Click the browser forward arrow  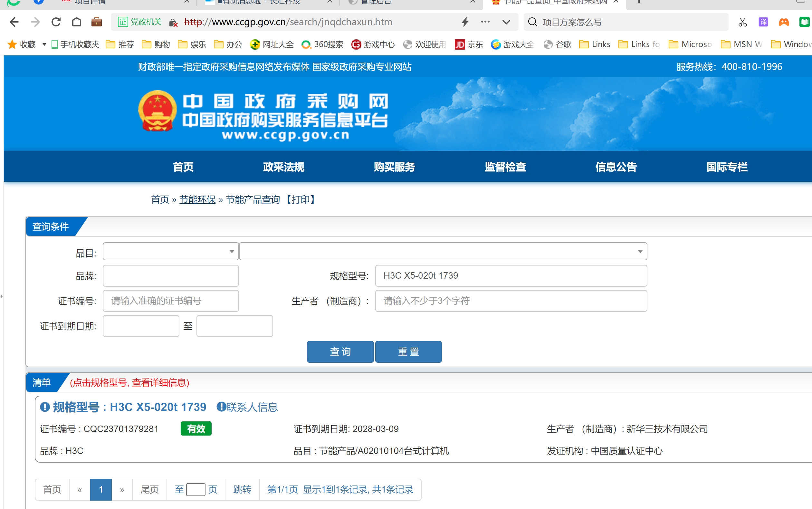click(35, 22)
